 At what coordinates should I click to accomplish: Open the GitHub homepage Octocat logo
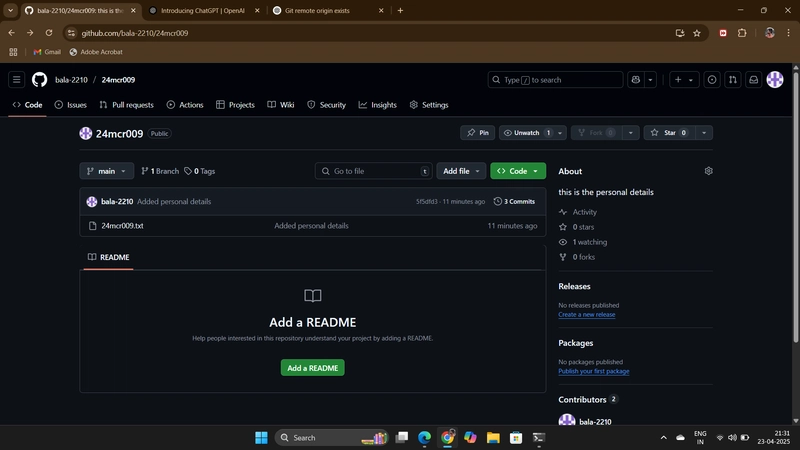click(39, 80)
